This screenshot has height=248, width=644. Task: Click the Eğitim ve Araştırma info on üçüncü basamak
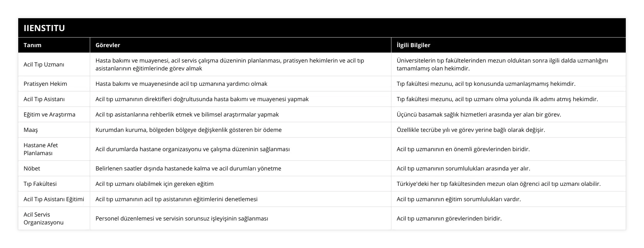pyautogui.click(x=479, y=114)
